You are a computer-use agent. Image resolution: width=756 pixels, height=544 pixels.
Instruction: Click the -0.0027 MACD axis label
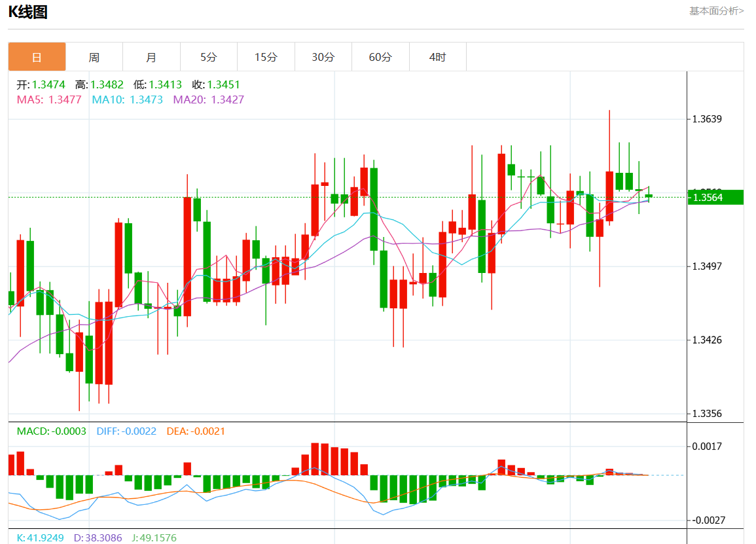[708, 520]
